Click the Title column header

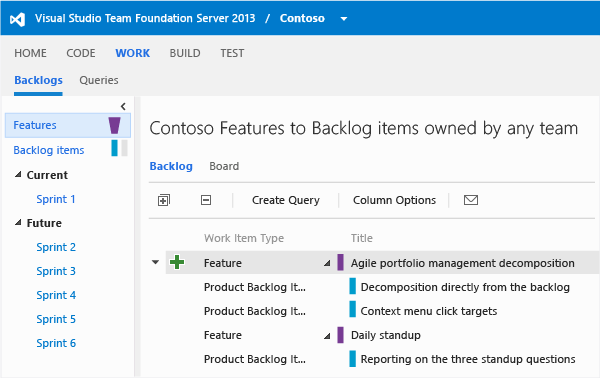click(x=362, y=238)
